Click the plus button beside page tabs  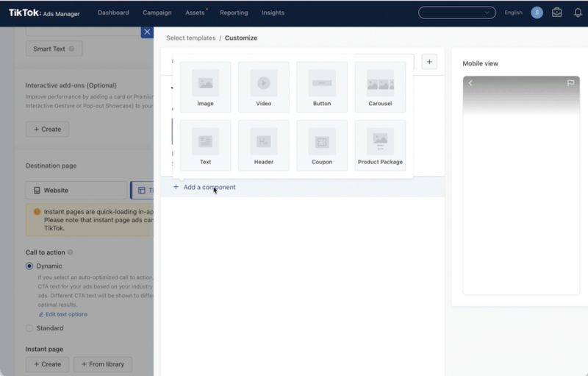coord(429,62)
